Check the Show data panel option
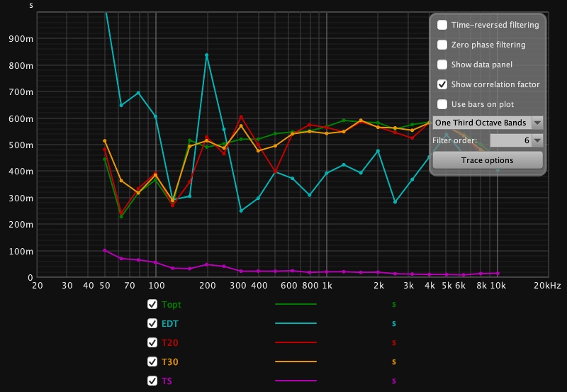This screenshot has height=392, width=567. click(442, 65)
